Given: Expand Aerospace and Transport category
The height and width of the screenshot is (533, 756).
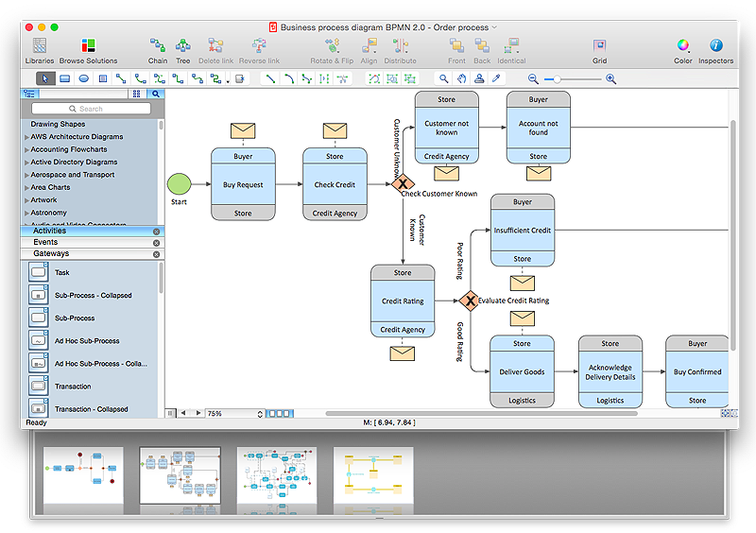Looking at the screenshot, I should [27, 175].
